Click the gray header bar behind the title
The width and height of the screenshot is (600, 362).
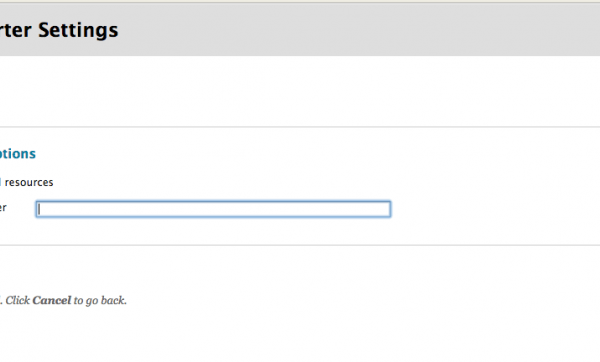344,30
